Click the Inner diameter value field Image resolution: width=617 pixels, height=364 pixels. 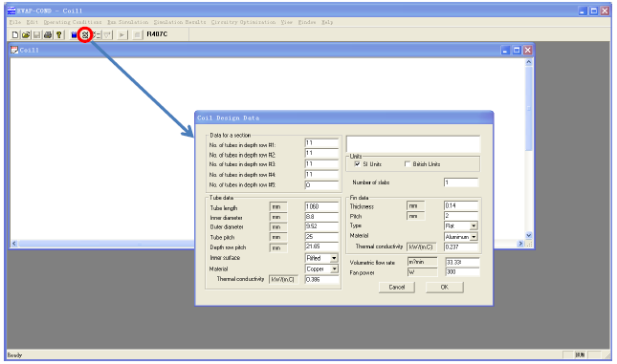click(x=321, y=217)
